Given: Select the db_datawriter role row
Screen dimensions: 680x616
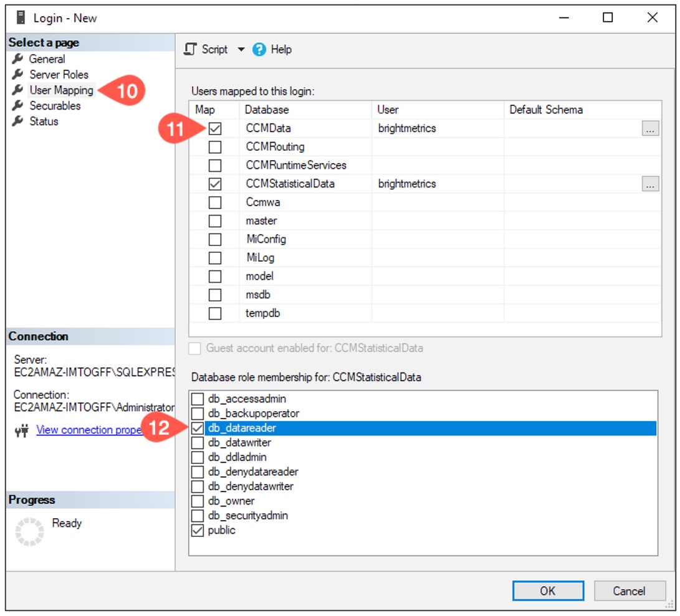Looking at the screenshot, I should (x=239, y=442).
